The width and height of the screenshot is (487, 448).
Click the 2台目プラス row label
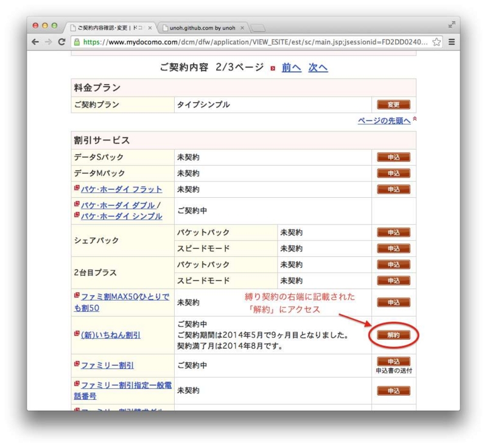tap(95, 273)
